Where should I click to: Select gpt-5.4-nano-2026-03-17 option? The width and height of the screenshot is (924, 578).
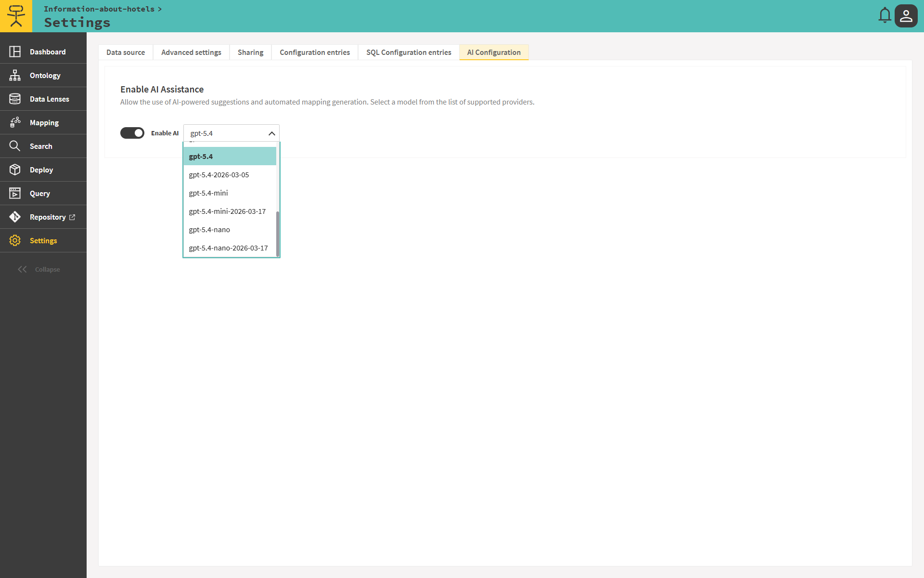230,248
